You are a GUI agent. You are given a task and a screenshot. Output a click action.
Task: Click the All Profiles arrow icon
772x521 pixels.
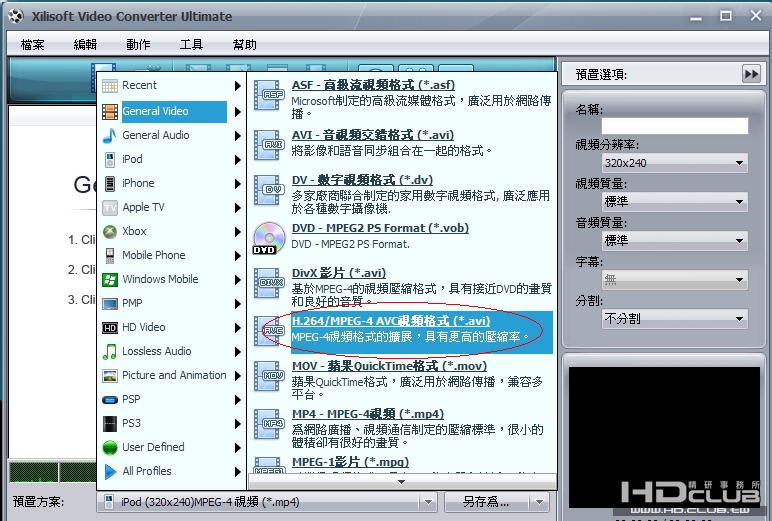click(110, 472)
